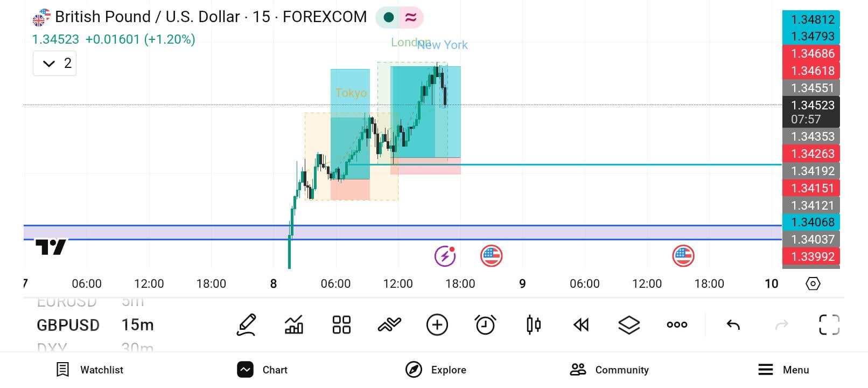Image resolution: width=868 pixels, height=388 pixels.
Task: Open the chart layout grid selector
Action: [341, 324]
